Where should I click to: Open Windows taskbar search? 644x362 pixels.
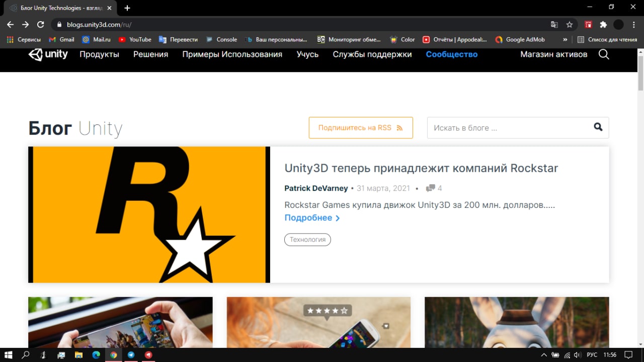(x=26, y=355)
